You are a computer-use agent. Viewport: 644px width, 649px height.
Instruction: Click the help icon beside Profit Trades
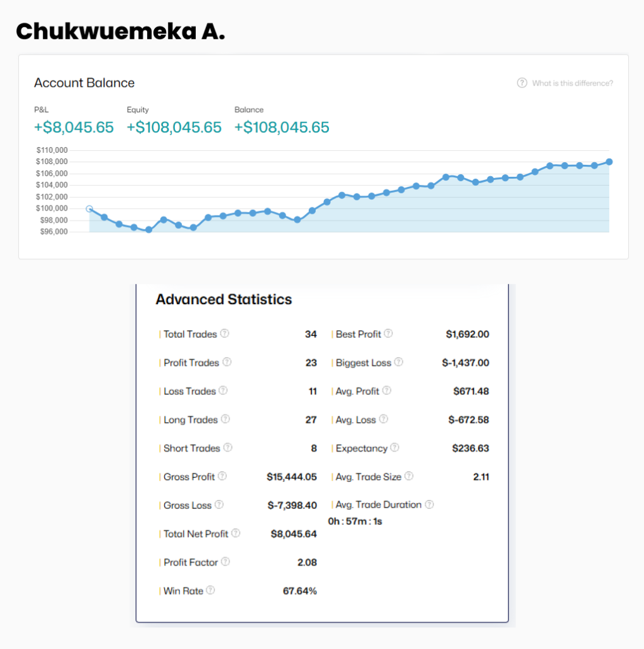click(227, 363)
